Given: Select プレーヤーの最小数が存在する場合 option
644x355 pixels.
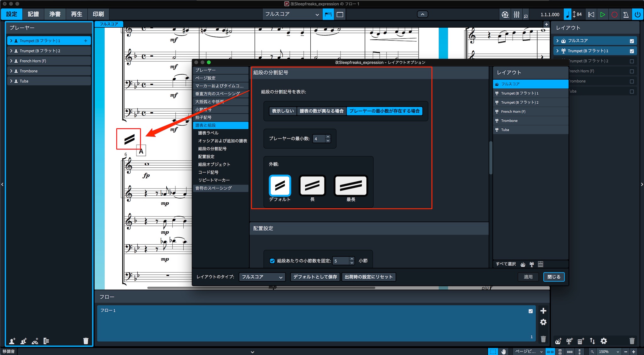Looking at the screenshot, I should click(x=384, y=111).
